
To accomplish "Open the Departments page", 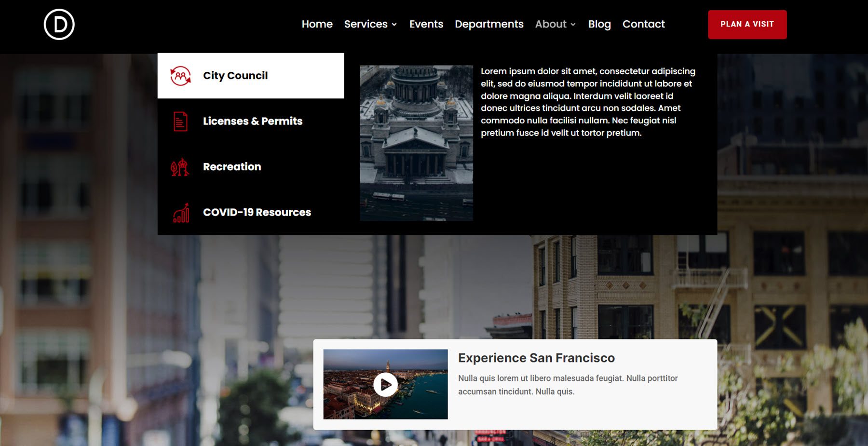I will coord(489,24).
